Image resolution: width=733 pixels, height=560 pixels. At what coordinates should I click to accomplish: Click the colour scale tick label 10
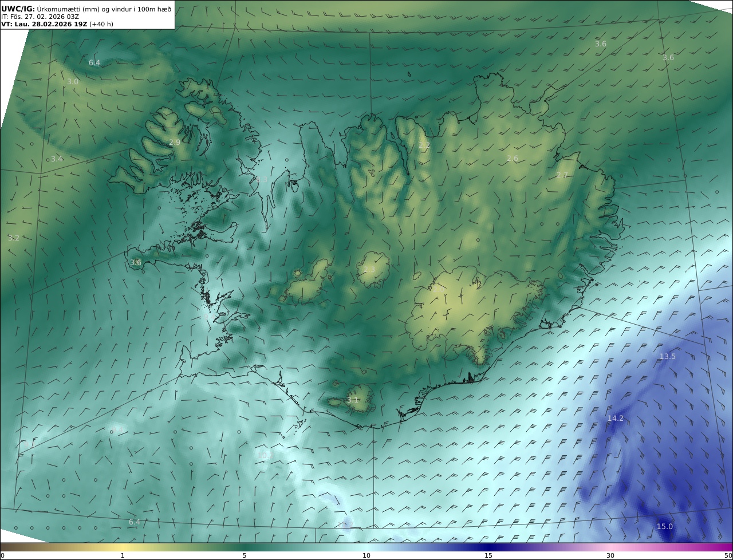click(x=366, y=555)
